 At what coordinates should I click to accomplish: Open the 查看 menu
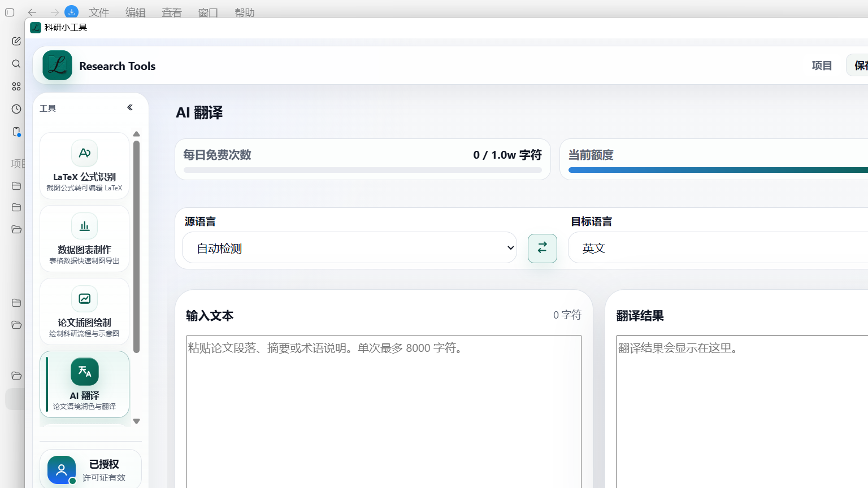[172, 12]
